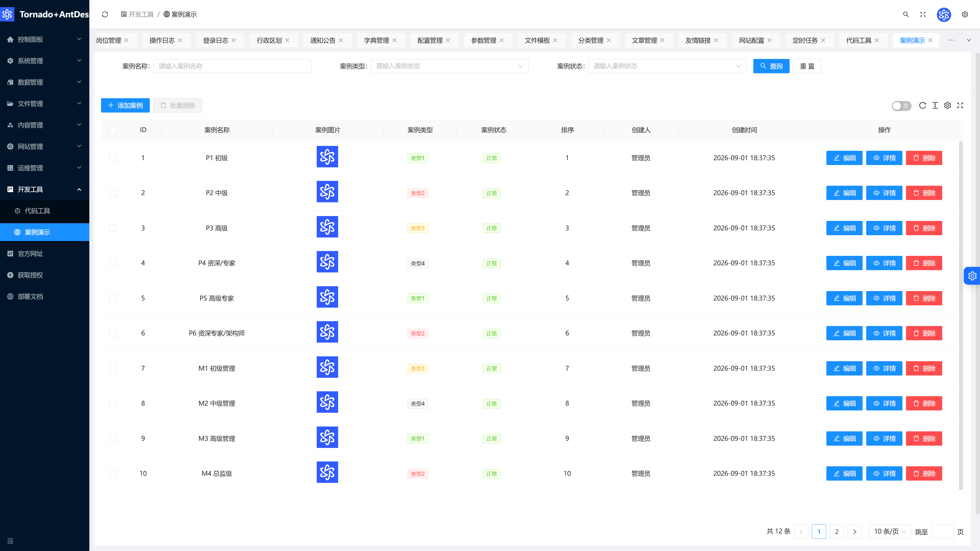Open the search magnifier icon in header
This screenshot has height=551, width=980.
click(x=906, y=15)
